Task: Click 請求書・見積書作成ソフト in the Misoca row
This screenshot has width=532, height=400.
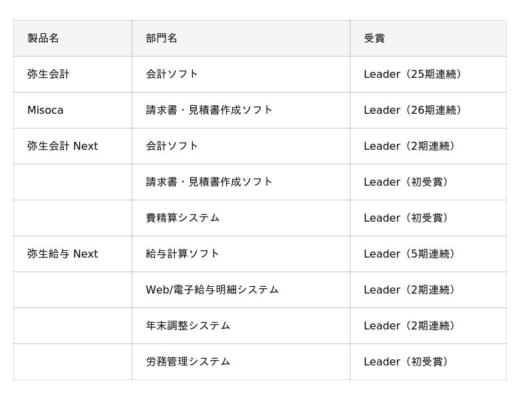Action: click(x=209, y=110)
